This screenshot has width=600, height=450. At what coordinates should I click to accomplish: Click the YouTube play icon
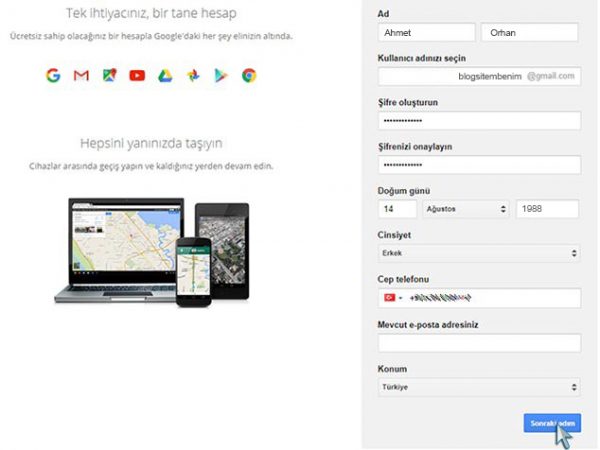tap(137, 75)
